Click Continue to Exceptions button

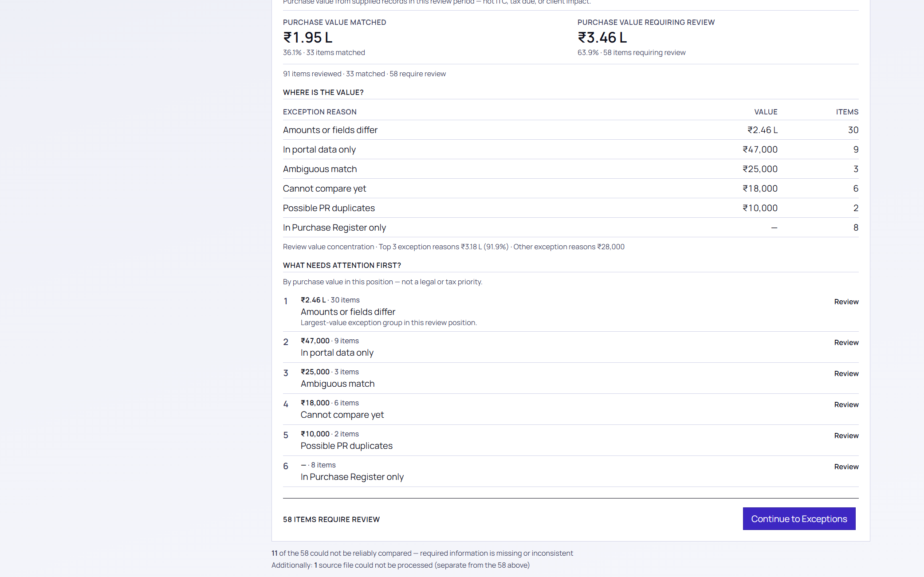[799, 518]
